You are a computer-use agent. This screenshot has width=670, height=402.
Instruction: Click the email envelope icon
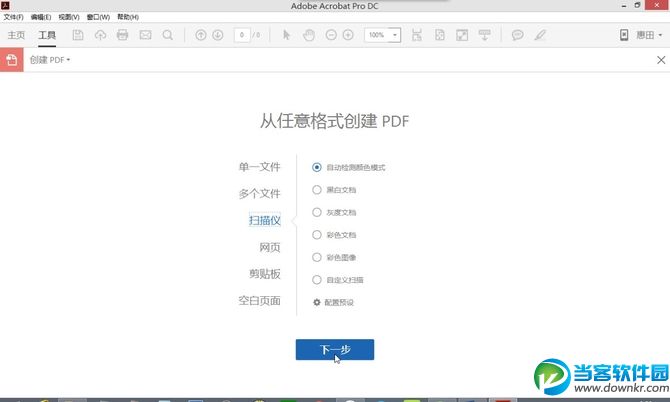(145, 35)
